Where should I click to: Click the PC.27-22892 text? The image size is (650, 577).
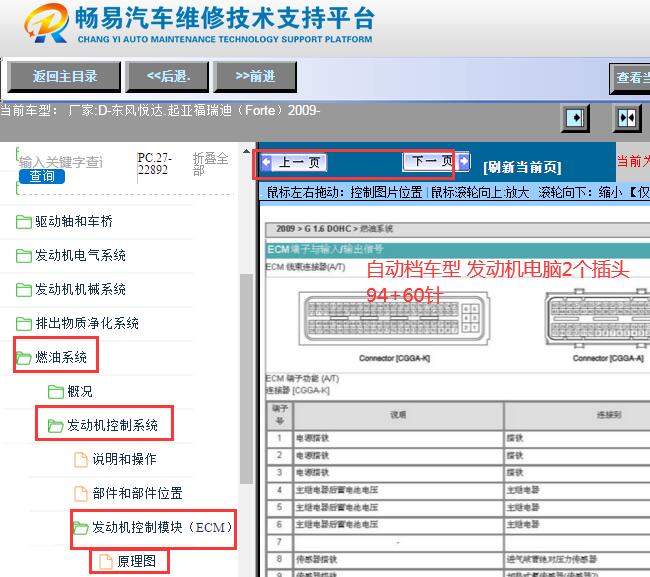point(154,164)
